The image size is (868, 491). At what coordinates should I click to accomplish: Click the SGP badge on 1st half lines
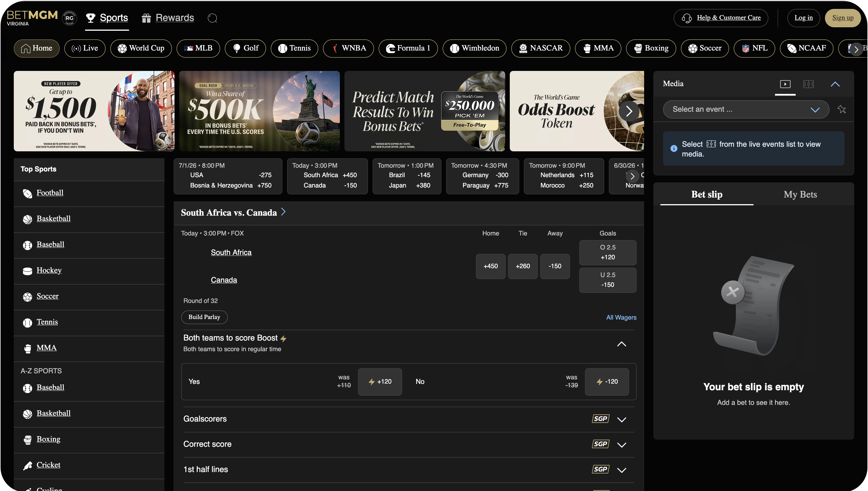600,469
